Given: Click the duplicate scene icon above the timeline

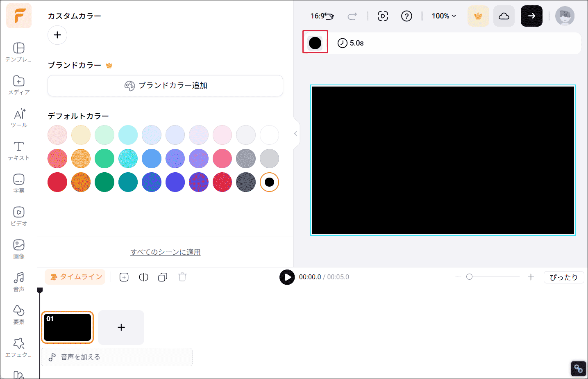Looking at the screenshot, I should [x=162, y=277].
